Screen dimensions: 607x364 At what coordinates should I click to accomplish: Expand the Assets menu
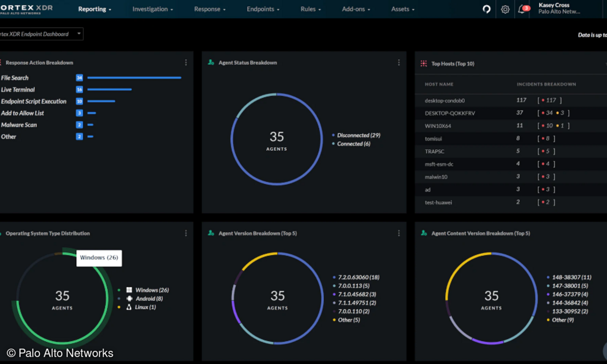[403, 9]
